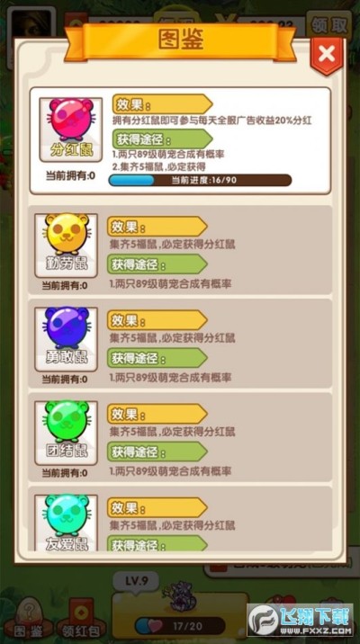Close the 图鉴 dialog with the X
This screenshot has height=644, width=360.
coord(327,55)
